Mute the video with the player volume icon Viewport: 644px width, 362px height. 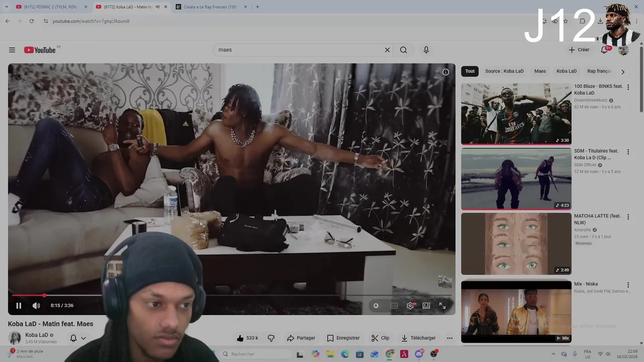(x=36, y=306)
